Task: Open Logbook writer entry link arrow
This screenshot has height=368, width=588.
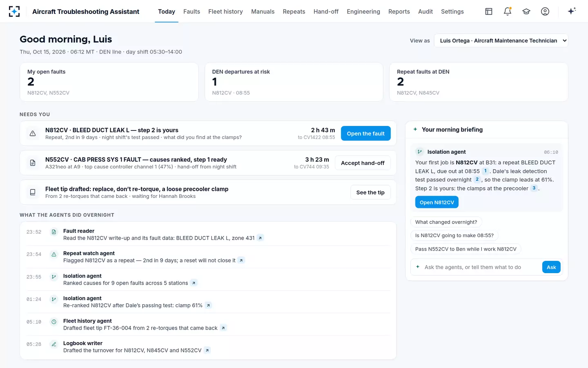Action: click(x=207, y=350)
